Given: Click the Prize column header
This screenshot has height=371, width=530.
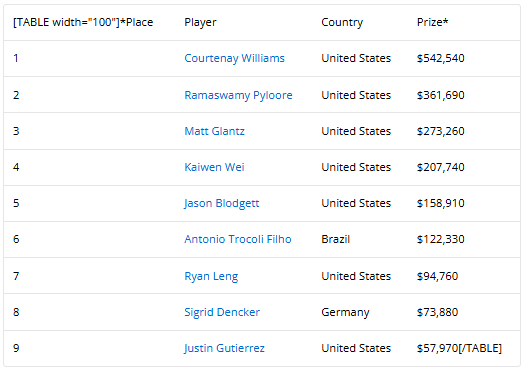Looking at the screenshot, I should [432, 22].
